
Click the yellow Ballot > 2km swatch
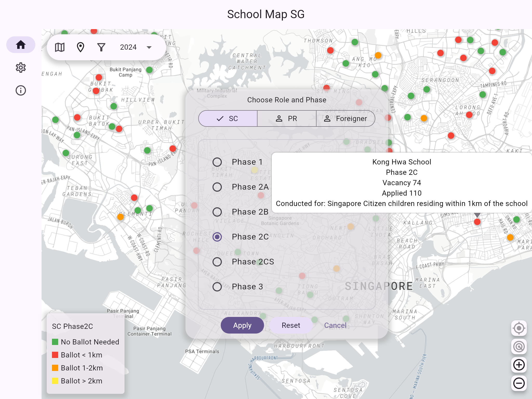coord(55,381)
